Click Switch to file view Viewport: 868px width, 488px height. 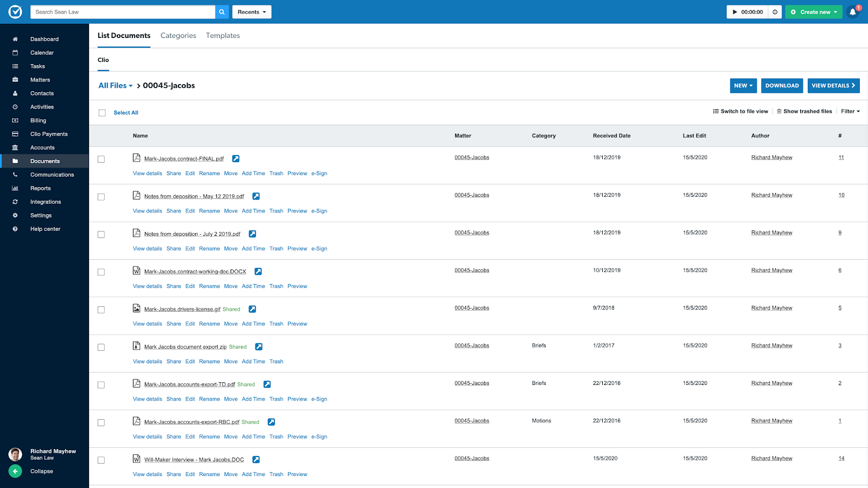click(x=741, y=111)
